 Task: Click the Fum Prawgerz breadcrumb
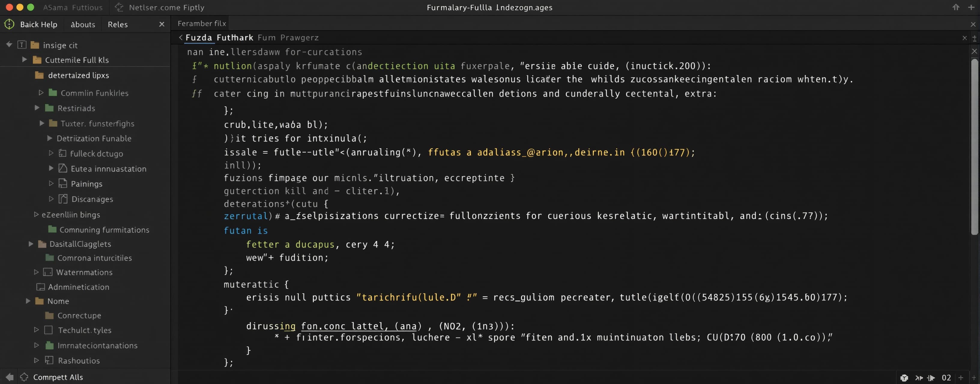point(288,37)
